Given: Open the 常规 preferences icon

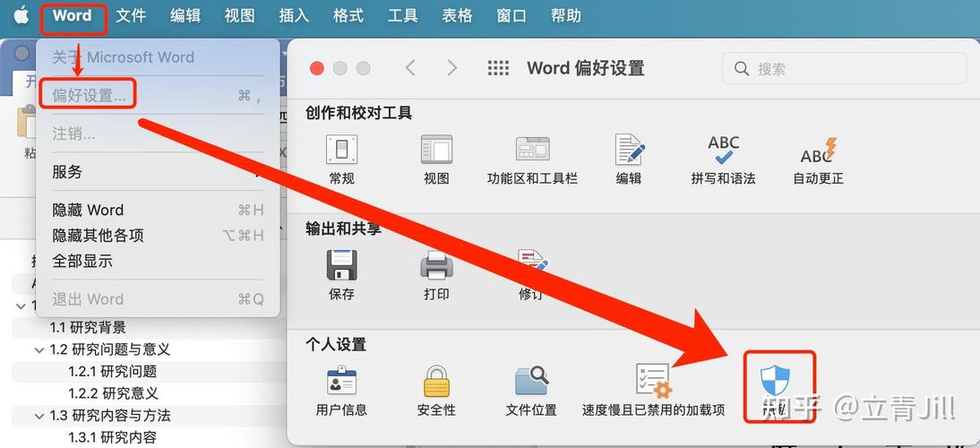Looking at the screenshot, I should [341, 150].
